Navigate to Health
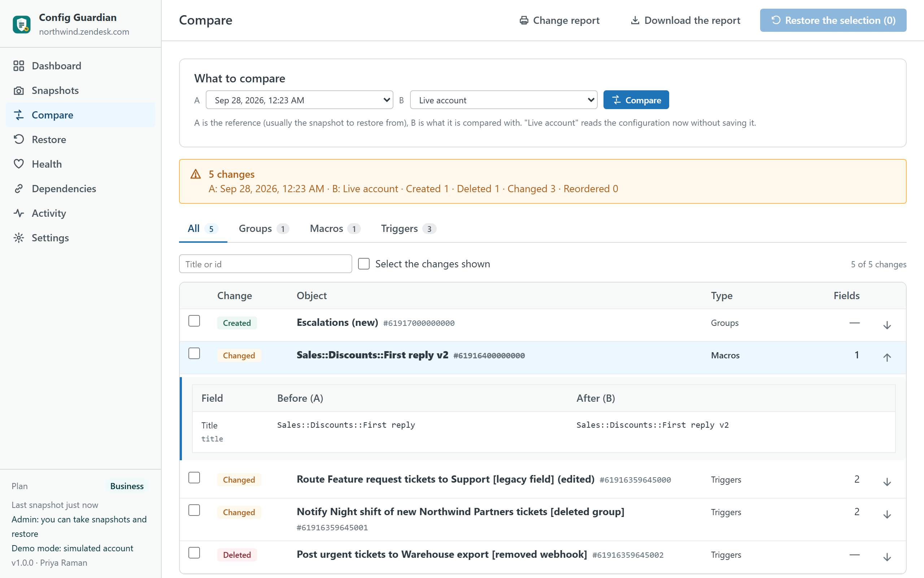This screenshot has height=578, width=924. coord(80,164)
